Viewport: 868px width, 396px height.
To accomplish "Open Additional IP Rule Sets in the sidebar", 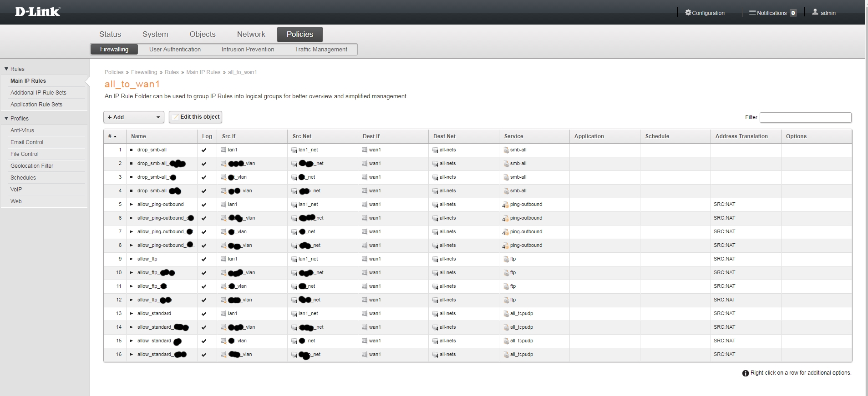I will point(38,93).
